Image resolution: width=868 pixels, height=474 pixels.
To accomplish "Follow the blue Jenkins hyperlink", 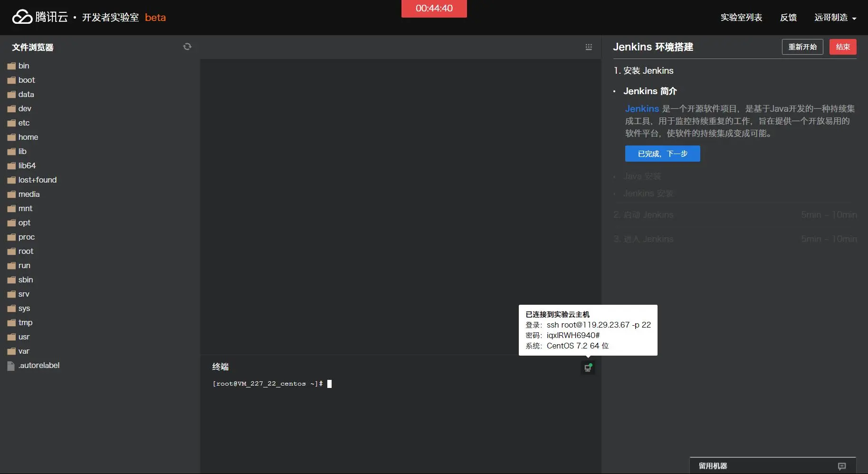I will point(641,108).
